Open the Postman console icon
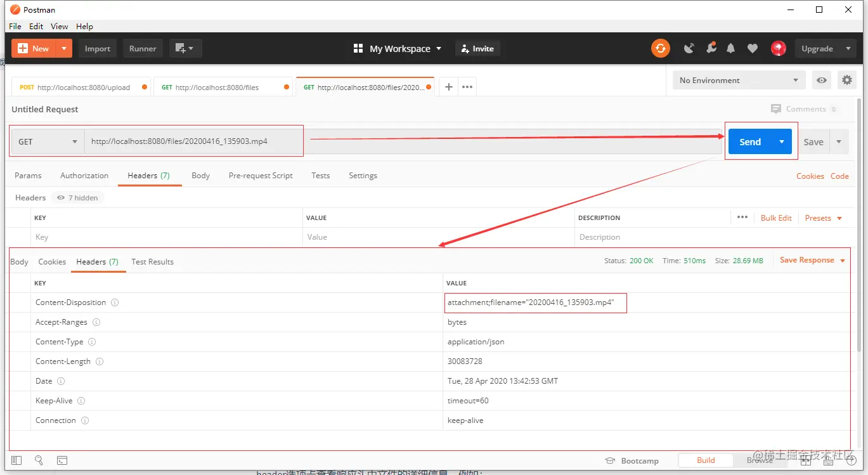Viewport: 868px width, 475px height. tap(62, 460)
